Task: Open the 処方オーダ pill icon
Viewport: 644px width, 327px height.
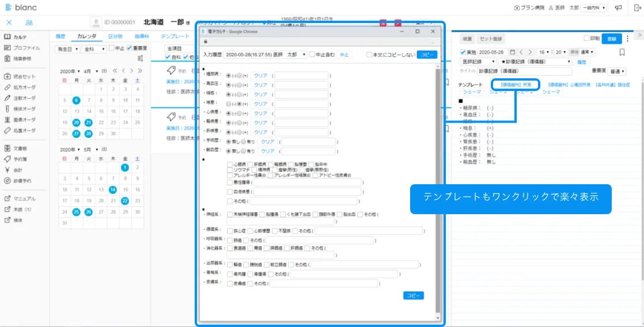Action: click(7, 88)
